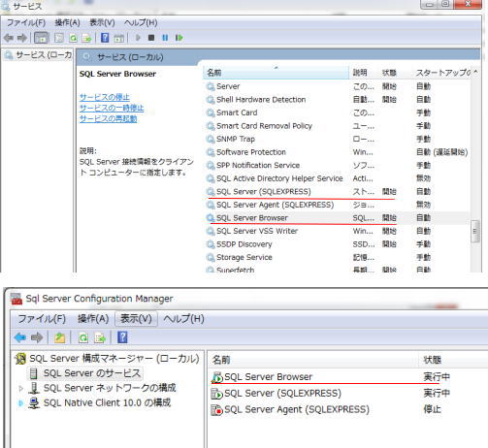The height and width of the screenshot is (448, 488).
Task: Click サービスの再起動 link
Action: [x=108, y=119]
